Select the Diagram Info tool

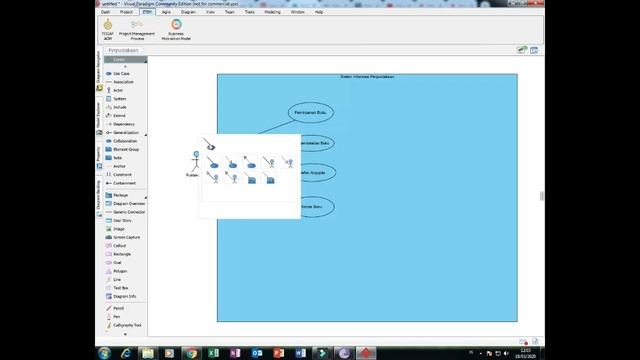click(x=124, y=296)
